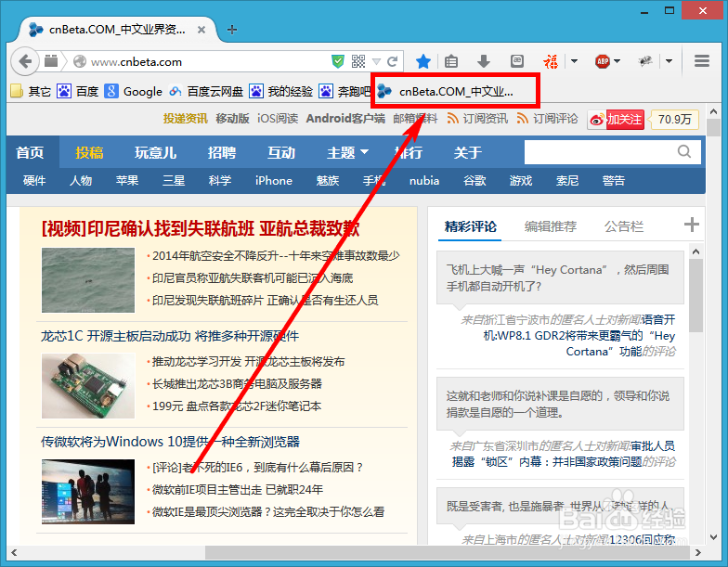Open the 百度云网盘 bookmark
The image size is (728, 567).
point(206,91)
